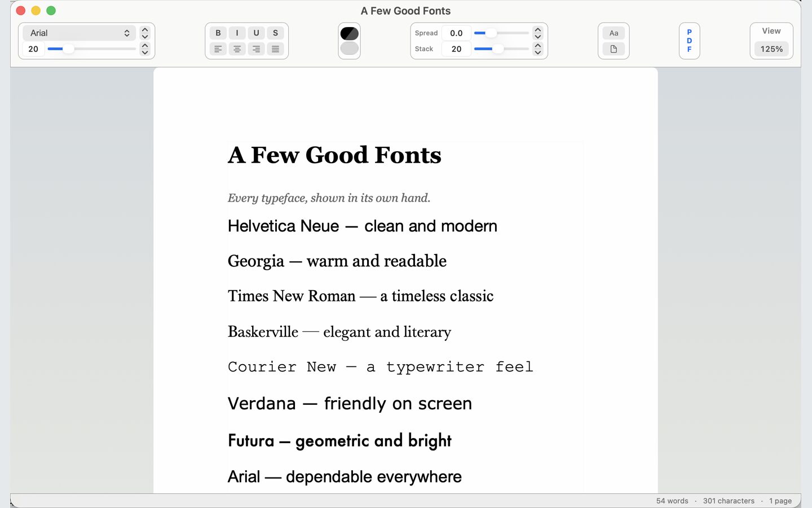Open the Arial font family dropdown
This screenshot has width=812, height=508.
[80, 33]
